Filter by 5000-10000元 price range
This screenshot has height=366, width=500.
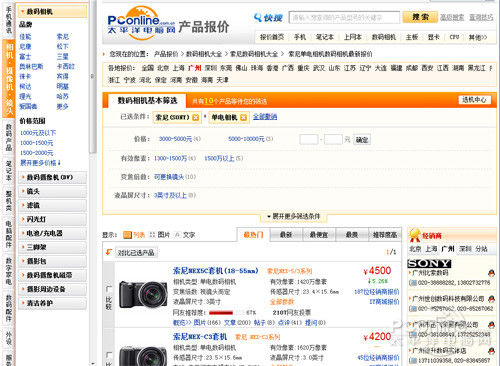point(246,139)
